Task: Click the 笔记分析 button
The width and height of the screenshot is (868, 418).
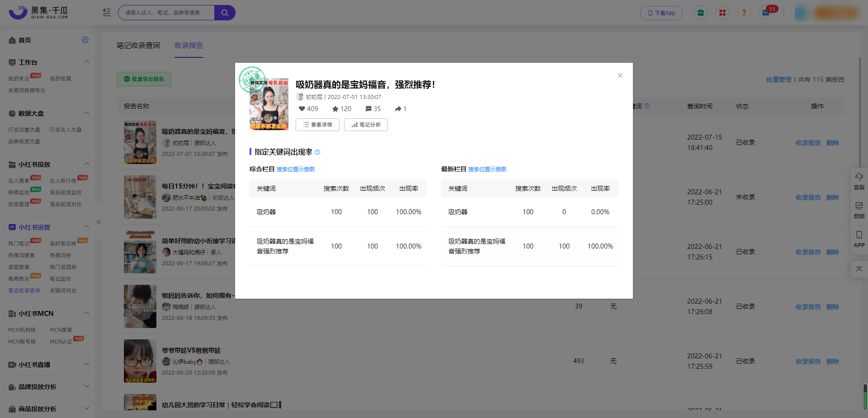Action: pyautogui.click(x=366, y=125)
